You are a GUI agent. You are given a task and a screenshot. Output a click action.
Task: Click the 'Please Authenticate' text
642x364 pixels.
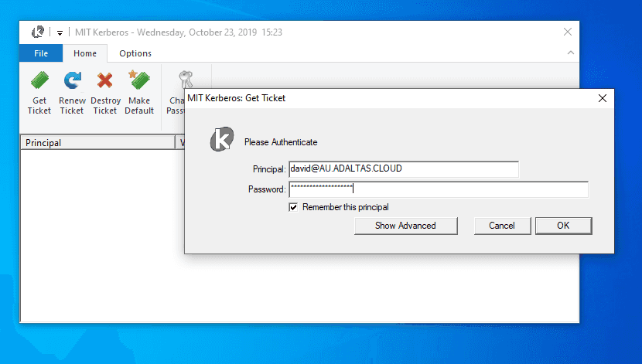pyautogui.click(x=281, y=142)
